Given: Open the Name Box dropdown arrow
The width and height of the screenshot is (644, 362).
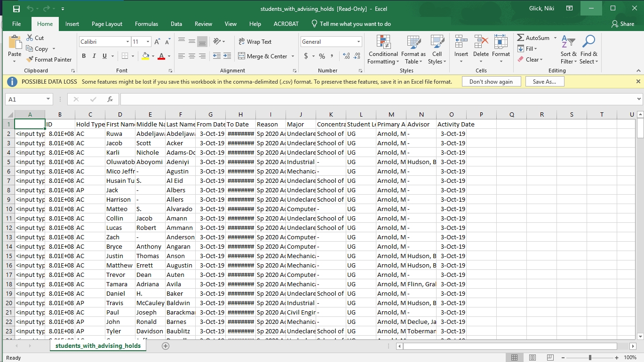Looking at the screenshot, I should [x=48, y=99].
